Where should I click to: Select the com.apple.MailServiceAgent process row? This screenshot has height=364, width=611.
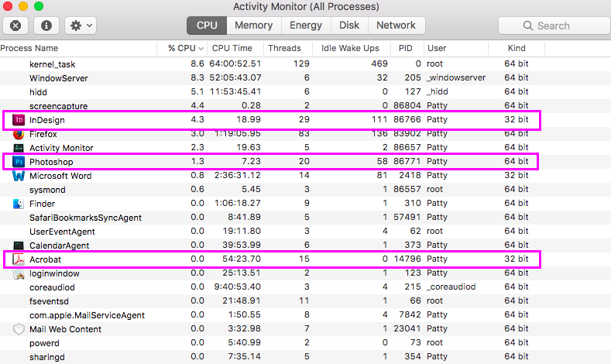[x=305, y=315]
